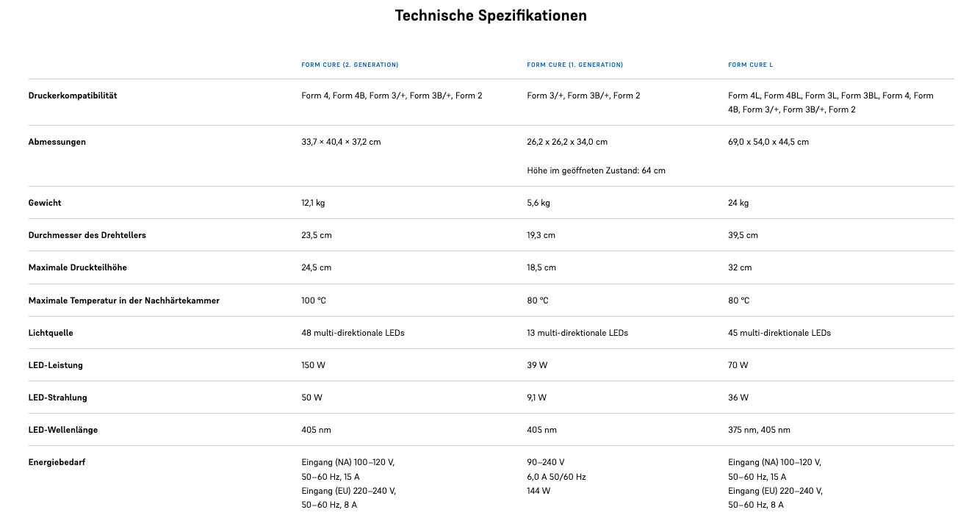Click the Abmessungen row label
This screenshot has width=980, height=518.
(x=57, y=142)
